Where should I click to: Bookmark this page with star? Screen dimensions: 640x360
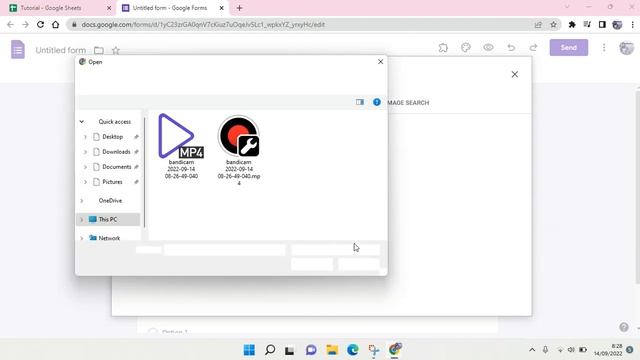[x=553, y=25]
